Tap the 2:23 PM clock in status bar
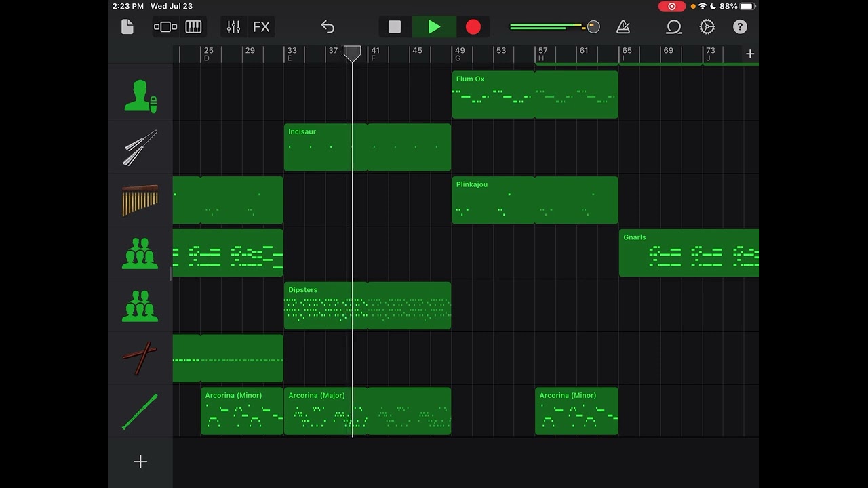The image size is (868, 488). 128,6
